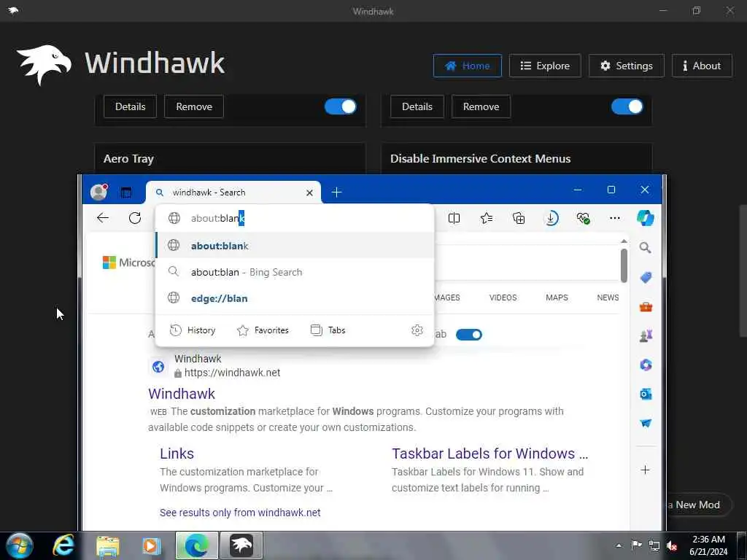
Task: Toggle the blue switch on the Bing page
Action: (x=469, y=335)
